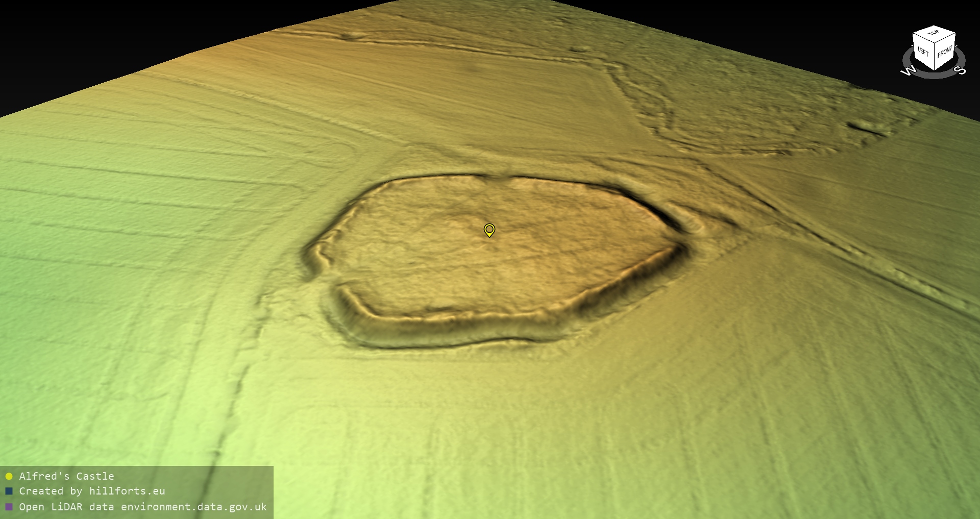This screenshot has height=519, width=980.
Task: Click the yellow dot beside Alfred's Castle
Action: 9,477
